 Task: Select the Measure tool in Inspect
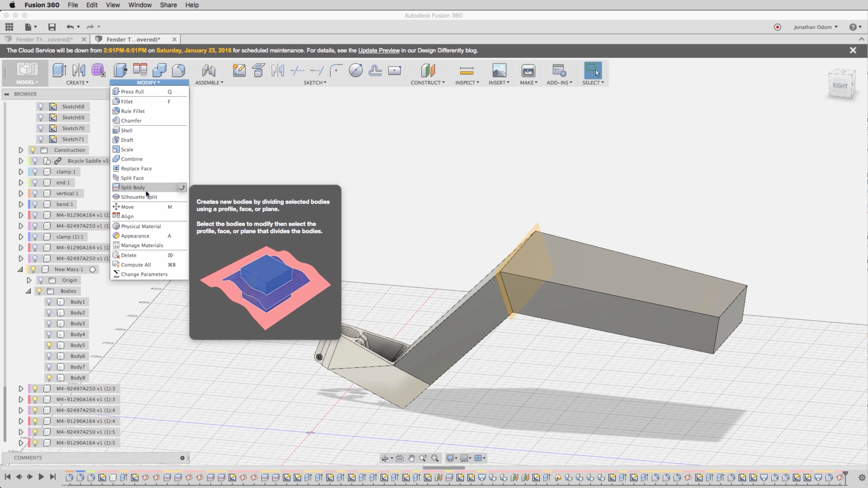[x=467, y=70]
